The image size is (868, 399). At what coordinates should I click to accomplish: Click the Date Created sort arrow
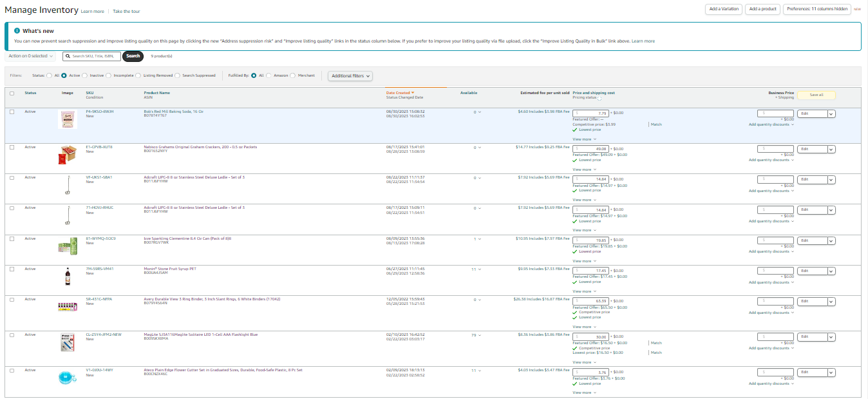point(412,93)
